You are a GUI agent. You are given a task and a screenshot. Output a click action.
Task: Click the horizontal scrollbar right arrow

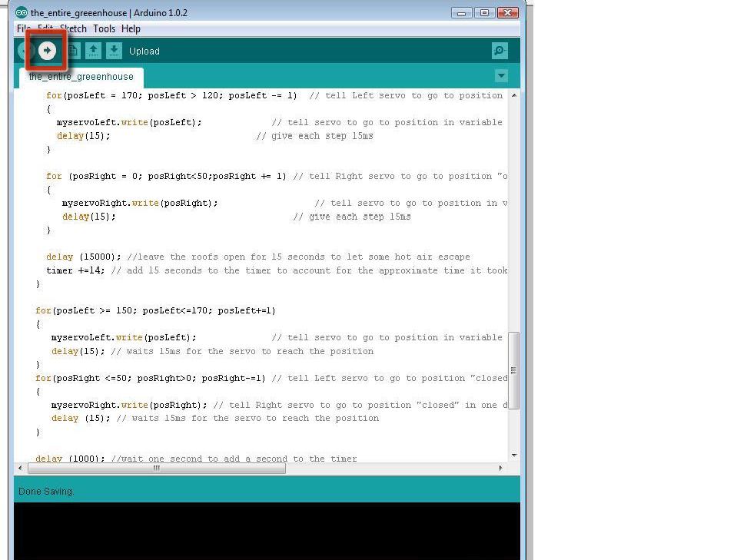coord(500,468)
